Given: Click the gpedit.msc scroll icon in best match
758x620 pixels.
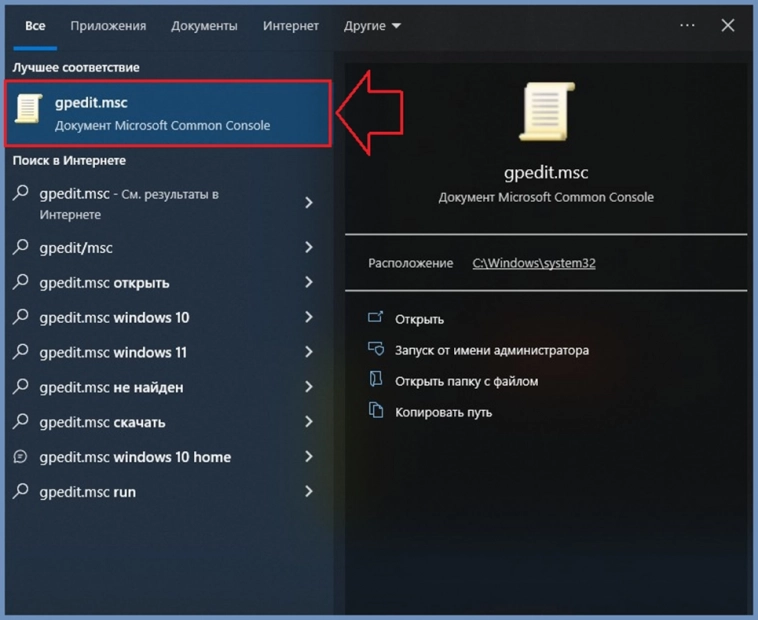Looking at the screenshot, I should (x=28, y=109).
